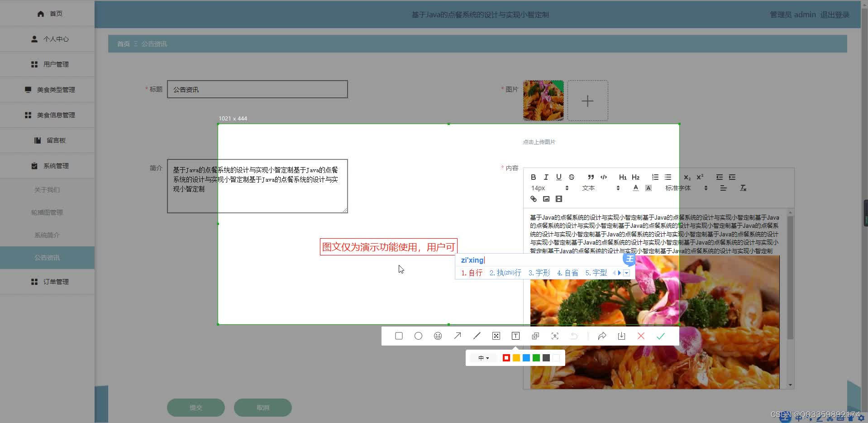Insert a bulleted list

point(668,177)
